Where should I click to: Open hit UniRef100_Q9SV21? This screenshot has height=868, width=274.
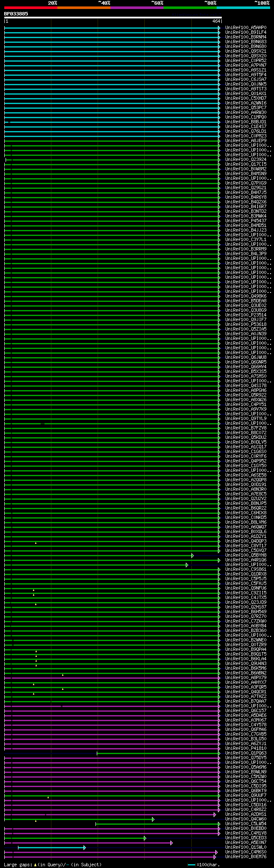246,51
